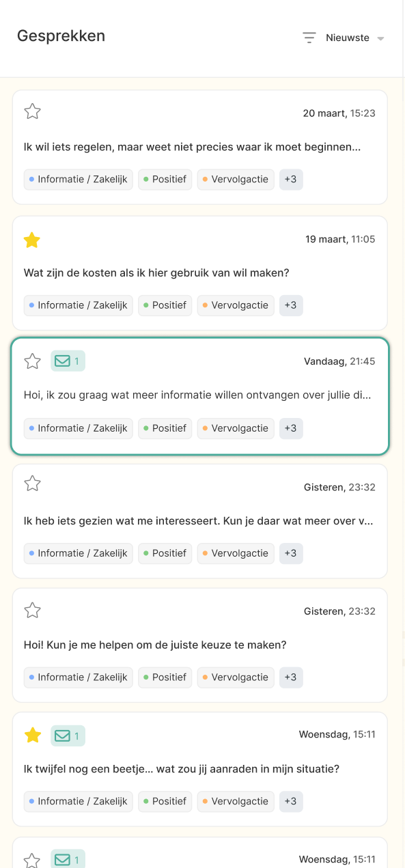Open conversation 'Ik heb iets gezien wat me interesseert'
Viewport: 405px width, 868px height.
pyautogui.click(x=199, y=521)
